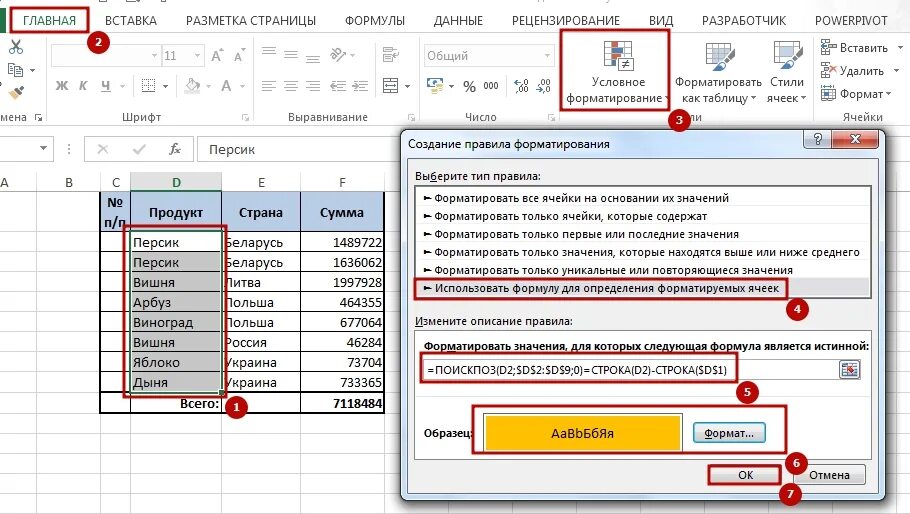Image resolution: width=910 pixels, height=514 pixels.
Task: Open the font size 11 dropdown
Action: pos(197,56)
